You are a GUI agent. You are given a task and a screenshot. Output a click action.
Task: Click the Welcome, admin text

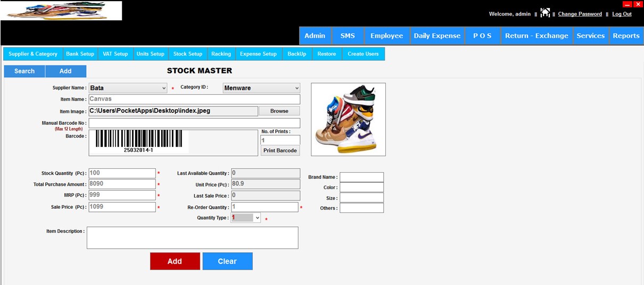tap(510, 14)
